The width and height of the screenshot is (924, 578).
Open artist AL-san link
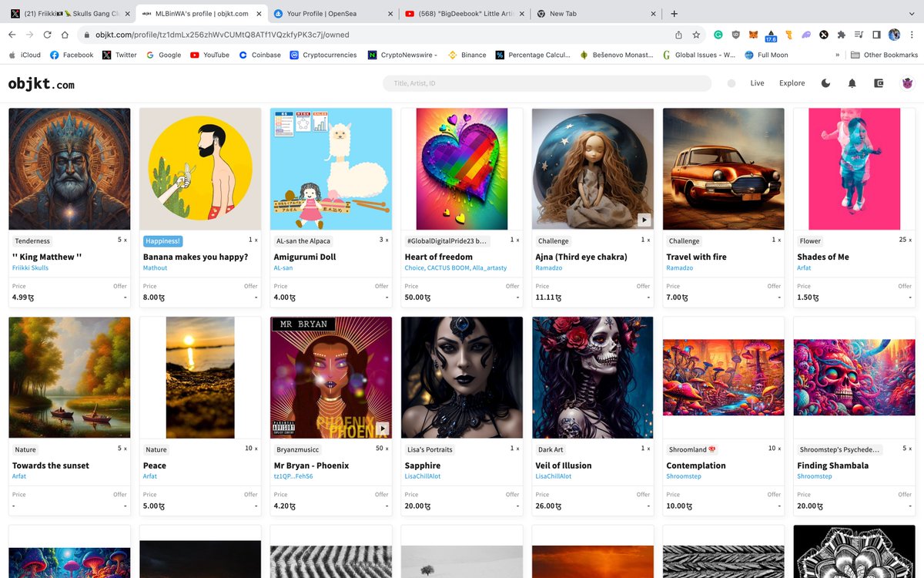tap(284, 267)
